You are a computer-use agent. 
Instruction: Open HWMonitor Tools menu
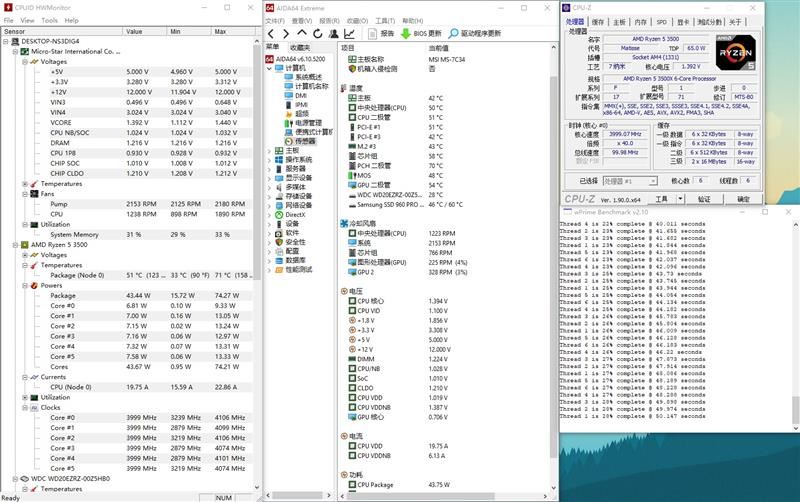tap(49, 20)
